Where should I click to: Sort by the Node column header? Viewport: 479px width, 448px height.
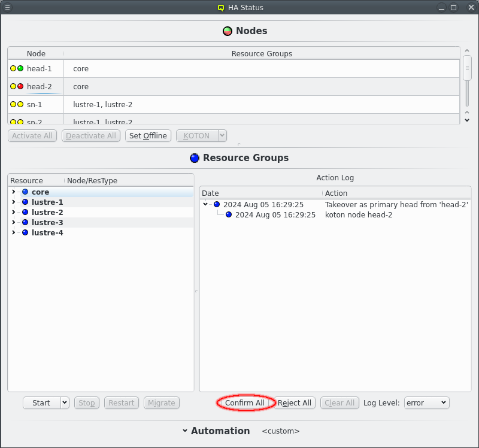36,53
